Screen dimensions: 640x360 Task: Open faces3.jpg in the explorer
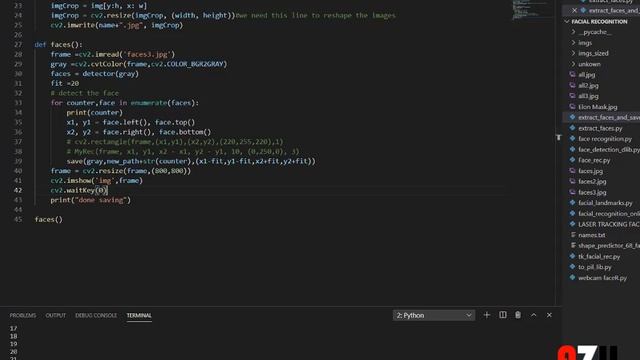(x=592, y=192)
